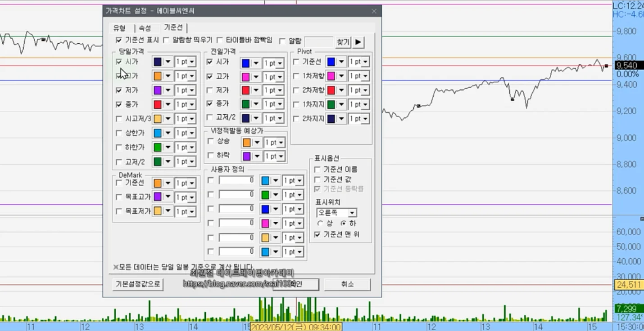The image size is (644, 331).
Task: Enable first 사용자 정의 row checkbox
Action: click(210, 180)
